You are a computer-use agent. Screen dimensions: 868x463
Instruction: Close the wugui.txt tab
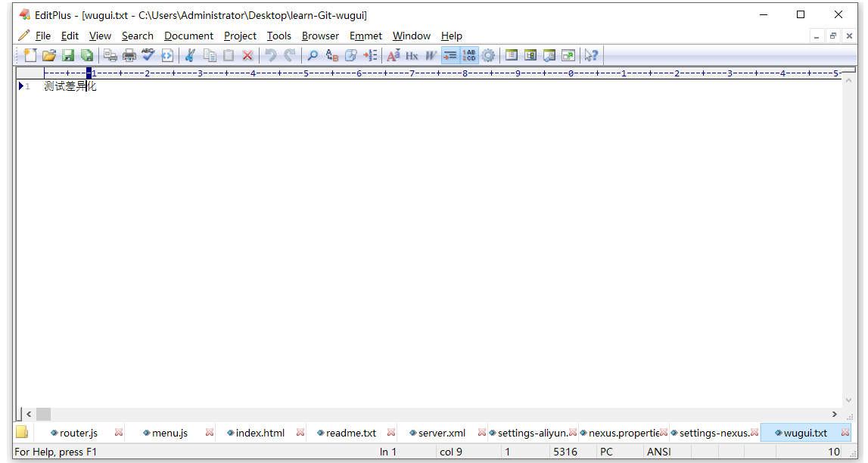coord(845,433)
